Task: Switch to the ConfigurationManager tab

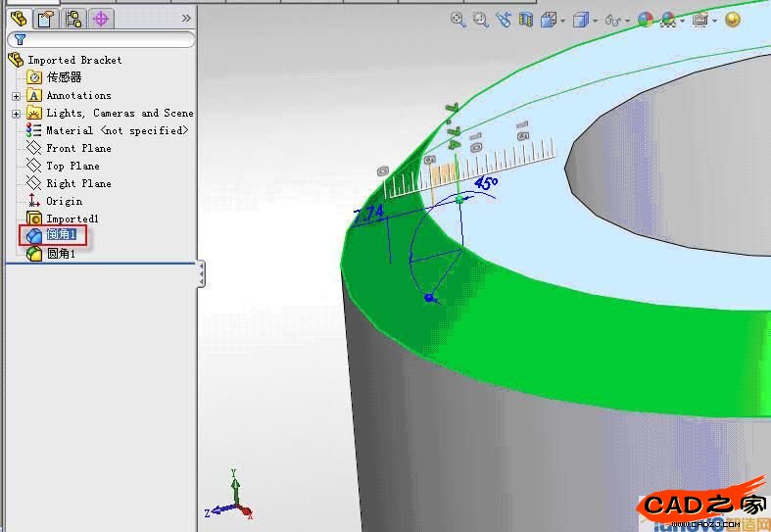Action: pos(73,18)
